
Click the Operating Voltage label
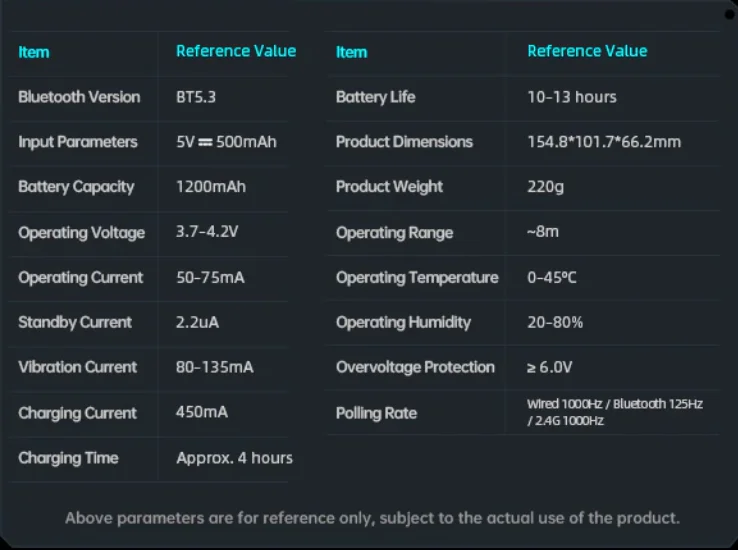(x=81, y=233)
